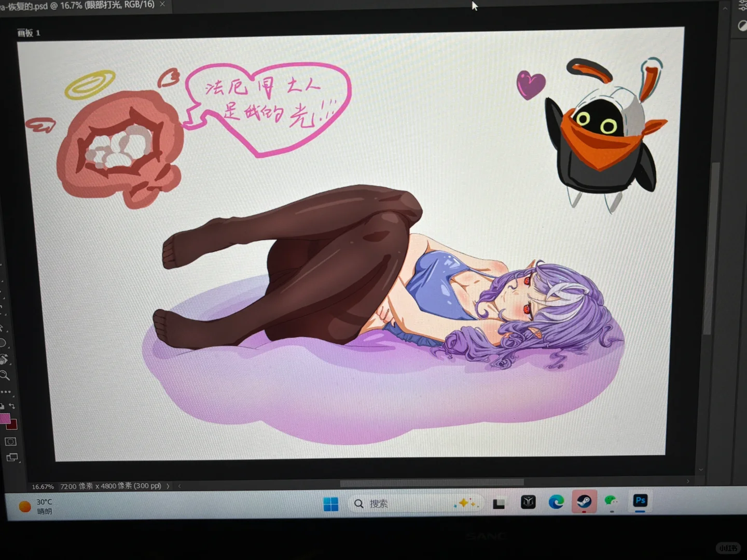
Task: Close the psd document tab
Action: tap(162, 4)
